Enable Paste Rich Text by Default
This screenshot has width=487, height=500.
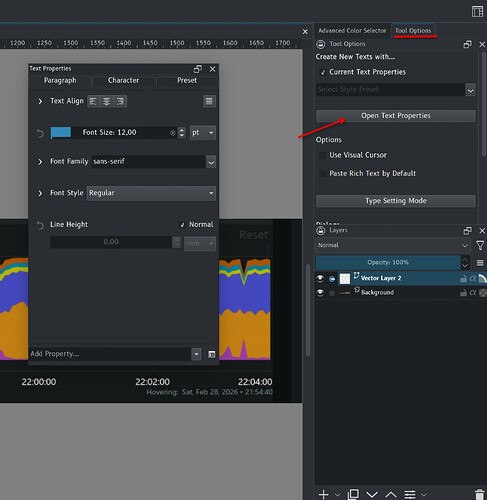323,174
